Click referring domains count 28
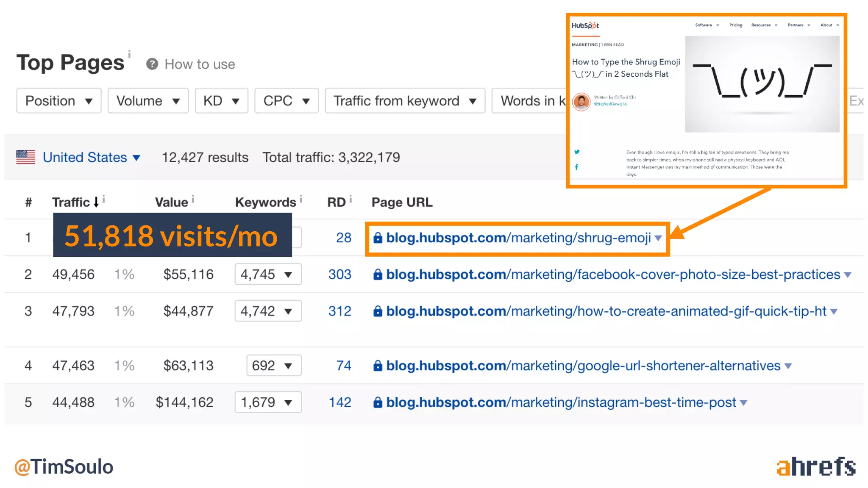This screenshot has height=488, width=868. [x=344, y=238]
